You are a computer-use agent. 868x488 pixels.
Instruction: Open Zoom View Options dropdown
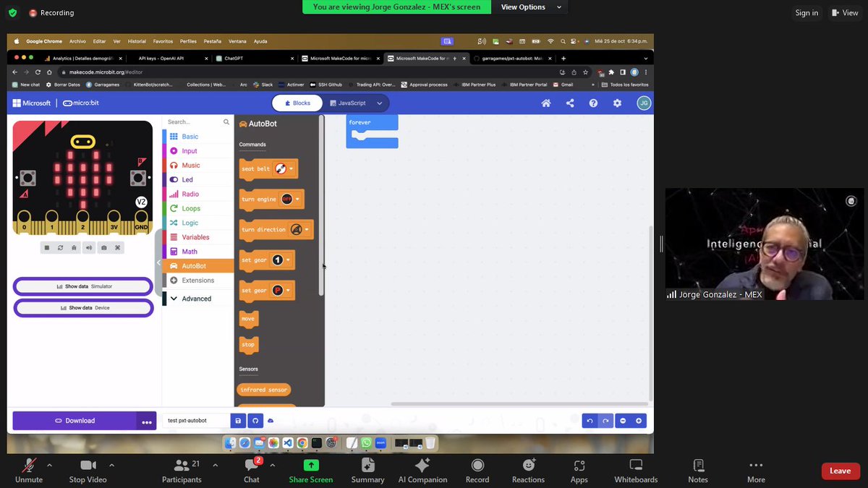pyautogui.click(x=531, y=7)
